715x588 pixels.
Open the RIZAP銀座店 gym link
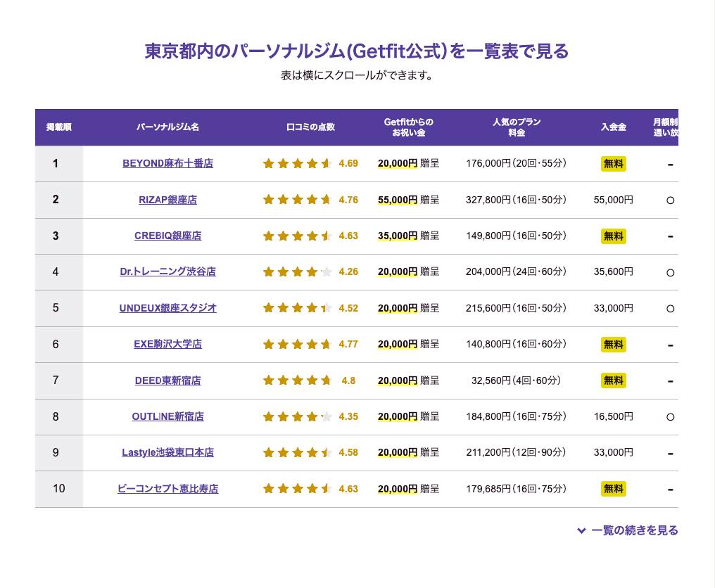(x=167, y=200)
